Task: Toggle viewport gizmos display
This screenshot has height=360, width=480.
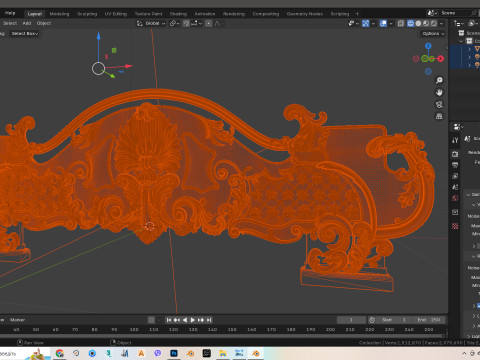Action: [x=366, y=23]
